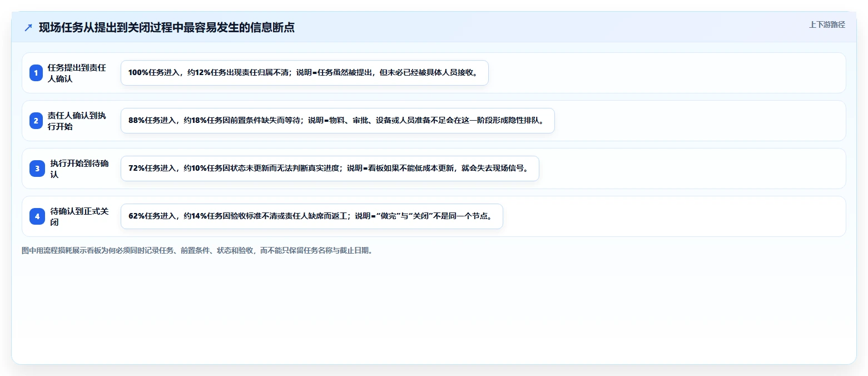Image resolution: width=868 pixels, height=376 pixels.
Task: Select the 责任人确认到执行开始 stage label
Action: click(77, 121)
